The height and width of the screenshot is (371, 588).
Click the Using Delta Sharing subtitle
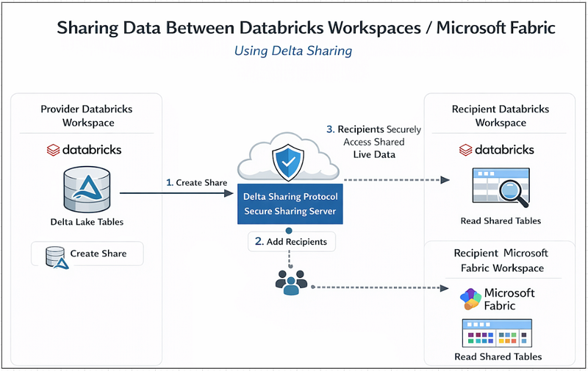coord(293,51)
